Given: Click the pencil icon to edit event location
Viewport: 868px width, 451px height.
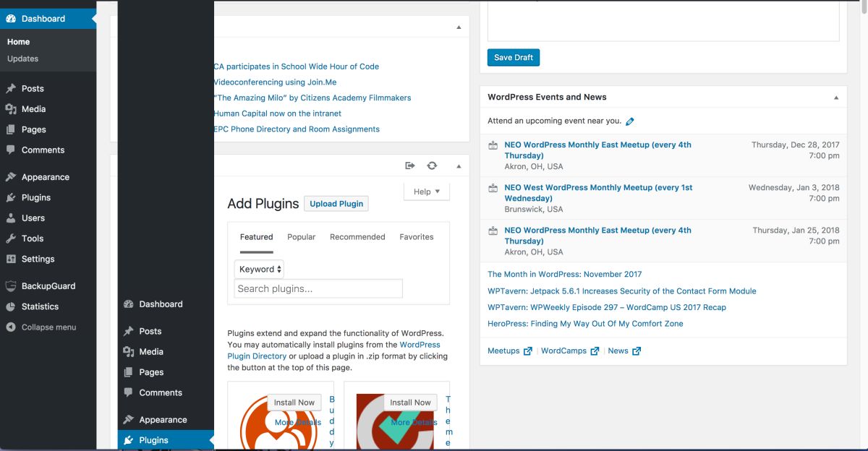Looking at the screenshot, I should [x=630, y=121].
